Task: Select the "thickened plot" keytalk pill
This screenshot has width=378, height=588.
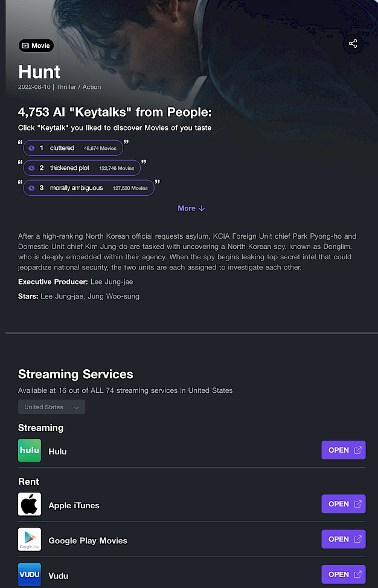Action: tap(82, 168)
